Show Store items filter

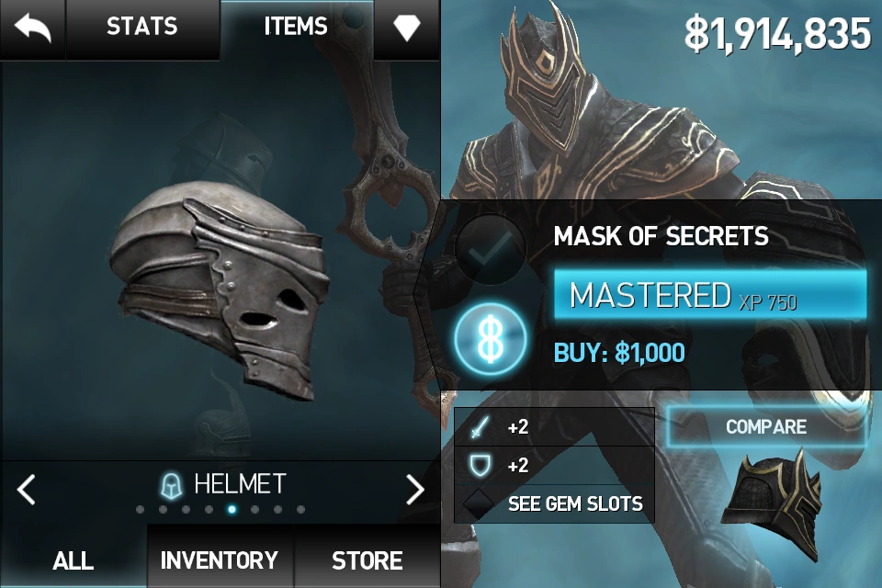pyautogui.click(x=367, y=559)
